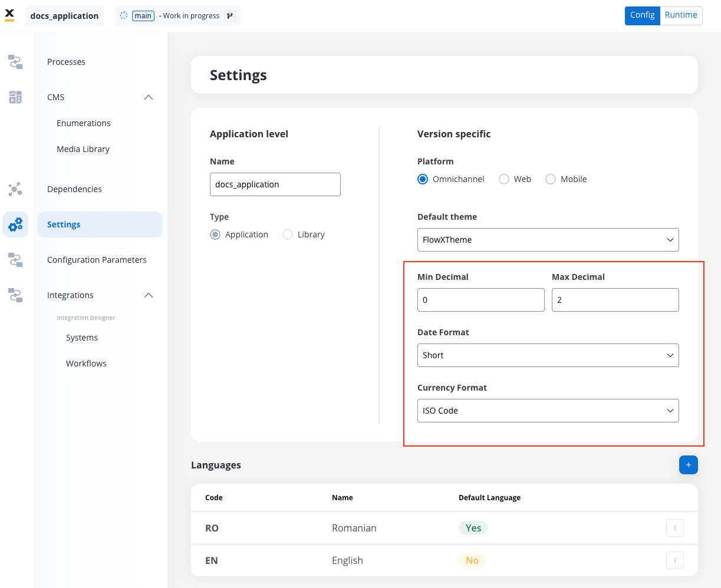This screenshot has height=588, width=721.
Task: Click the Integrations sidebar icon
Action: pyautogui.click(x=15, y=295)
